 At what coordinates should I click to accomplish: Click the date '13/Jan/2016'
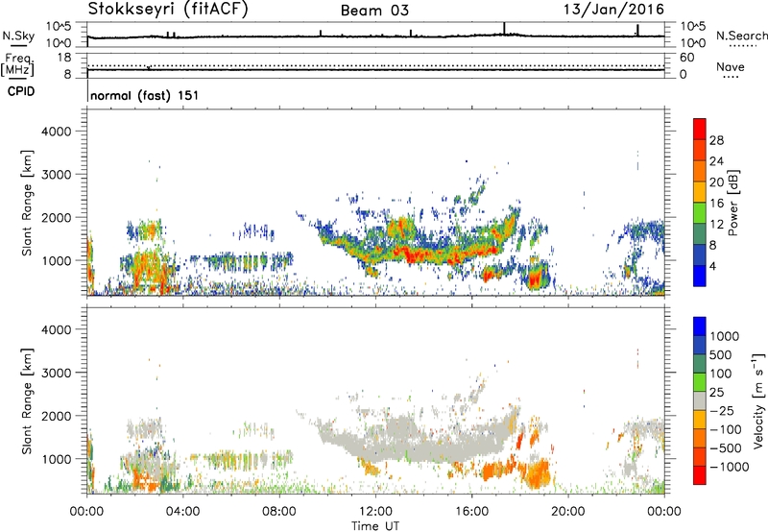point(613,9)
